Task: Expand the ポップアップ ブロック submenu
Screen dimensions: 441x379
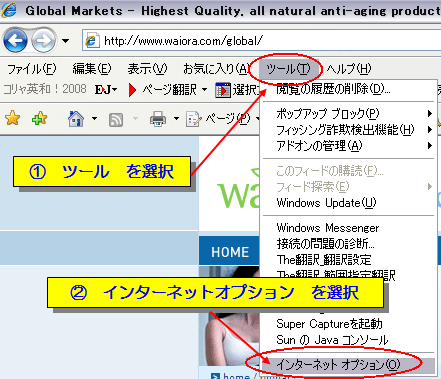Action: click(x=348, y=113)
